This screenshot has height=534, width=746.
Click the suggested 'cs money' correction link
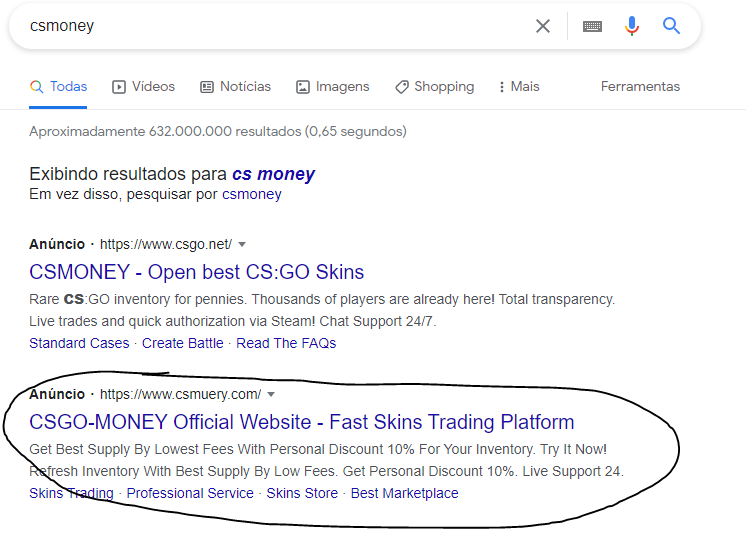click(x=273, y=174)
